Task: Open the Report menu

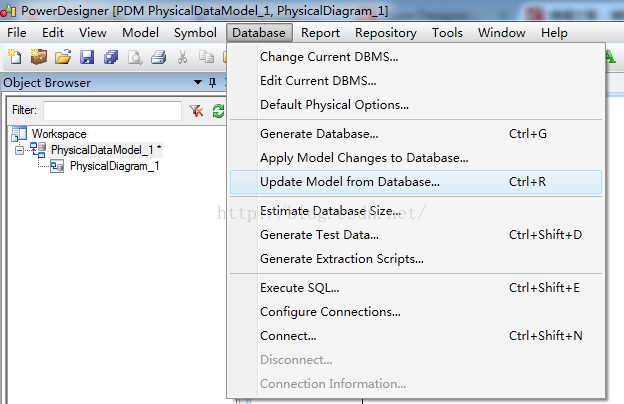Action: [320, 33]
